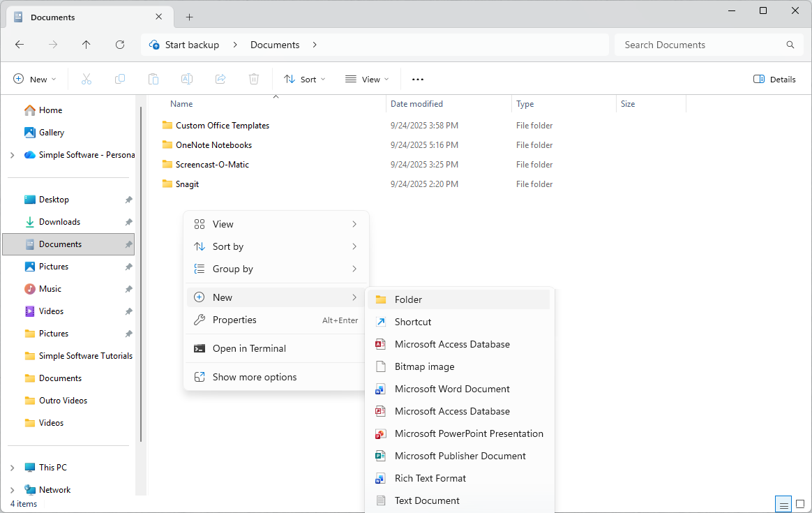Open the Sort dropdown in toolbar

click(x=304, y=80)
